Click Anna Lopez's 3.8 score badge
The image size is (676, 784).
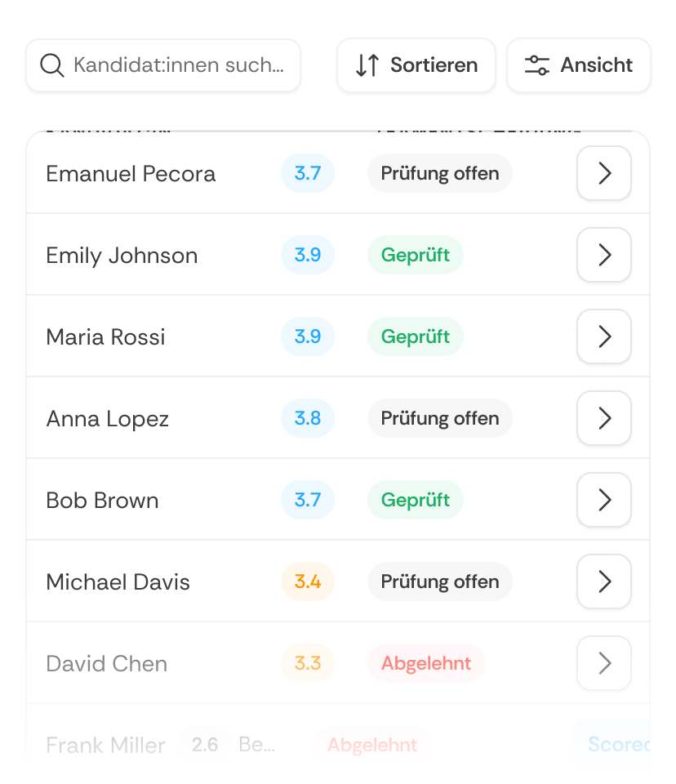point(308,418)
